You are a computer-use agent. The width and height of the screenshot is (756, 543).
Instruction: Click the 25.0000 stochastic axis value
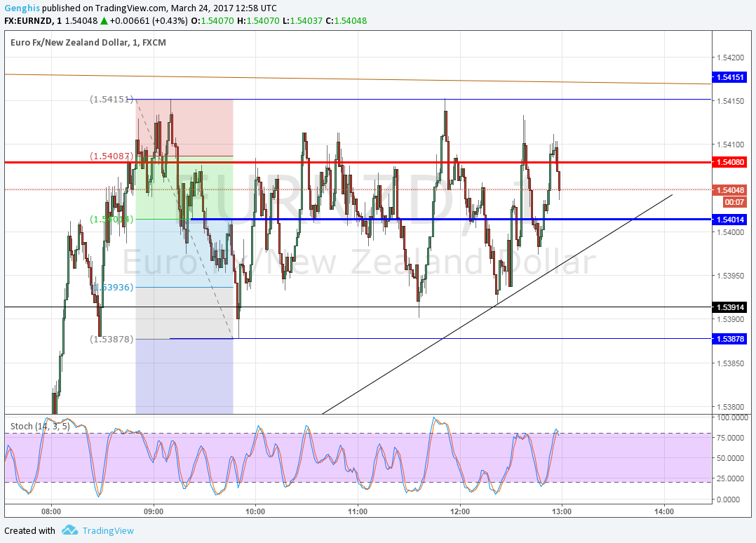click(732, 478)
